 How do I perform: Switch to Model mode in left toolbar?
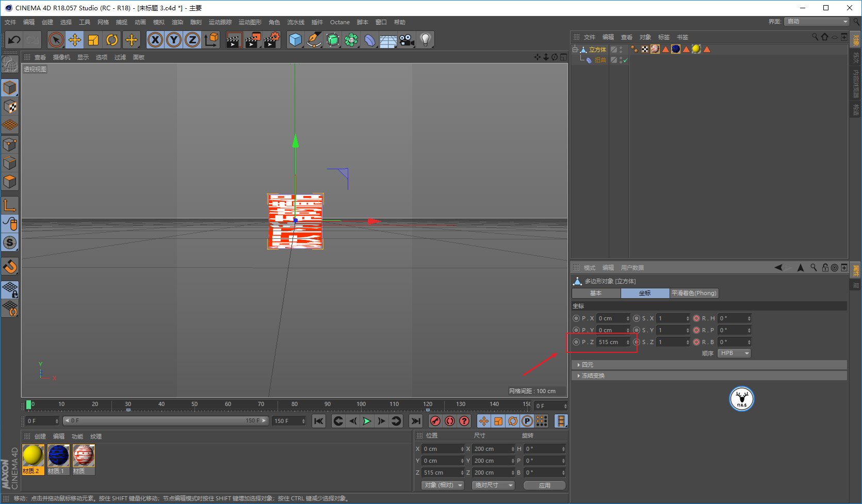[x=10, y=88]
